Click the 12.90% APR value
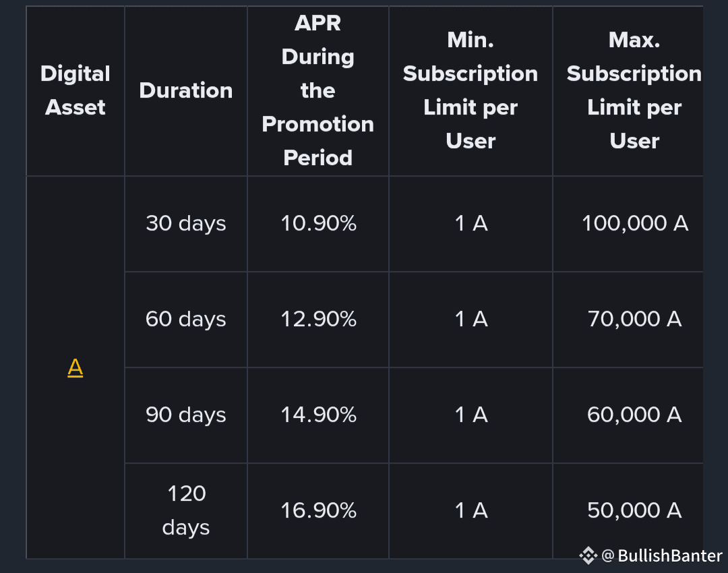The image size is (728, 573). point(318,319)
